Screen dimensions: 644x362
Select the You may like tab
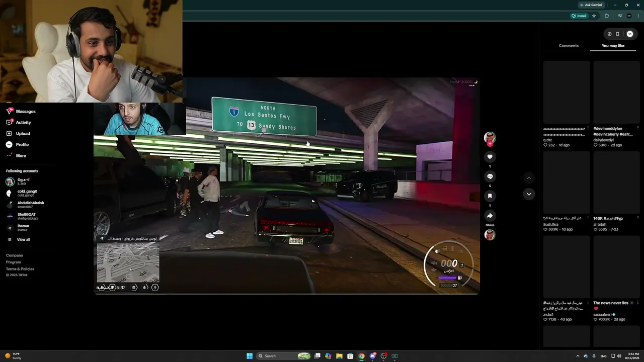click(613, 46)
